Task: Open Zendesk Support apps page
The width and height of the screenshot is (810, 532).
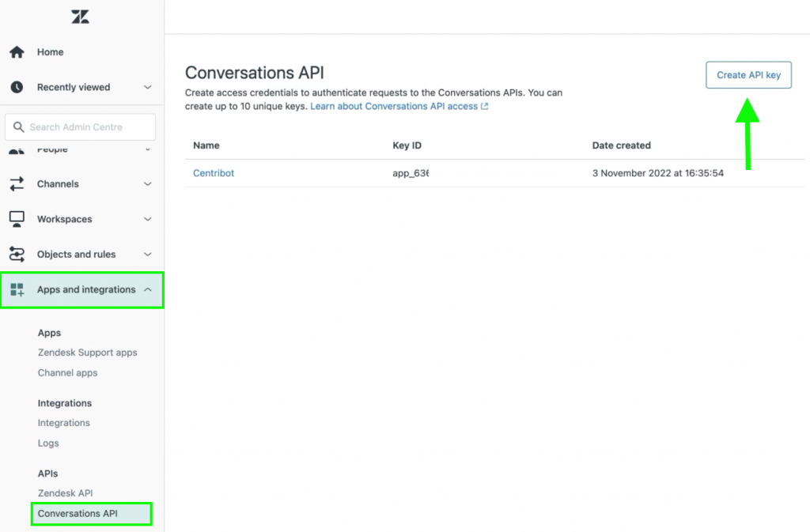Action: [x=87, y=353]
